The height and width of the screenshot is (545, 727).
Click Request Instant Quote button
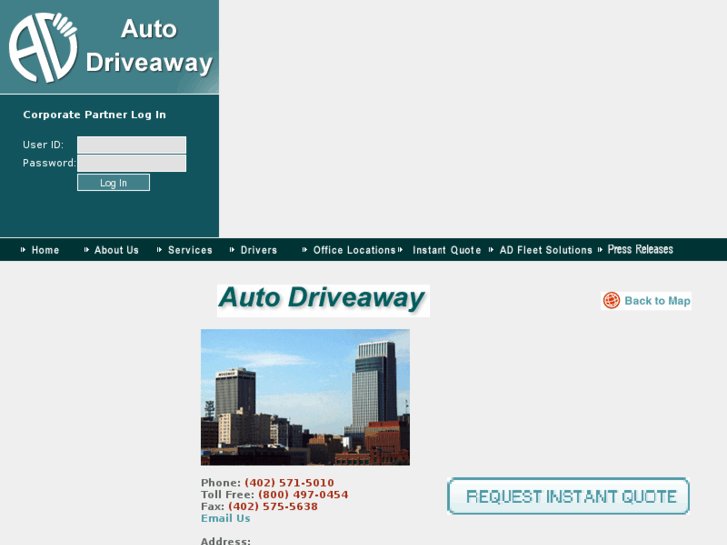tap(568, 496)
